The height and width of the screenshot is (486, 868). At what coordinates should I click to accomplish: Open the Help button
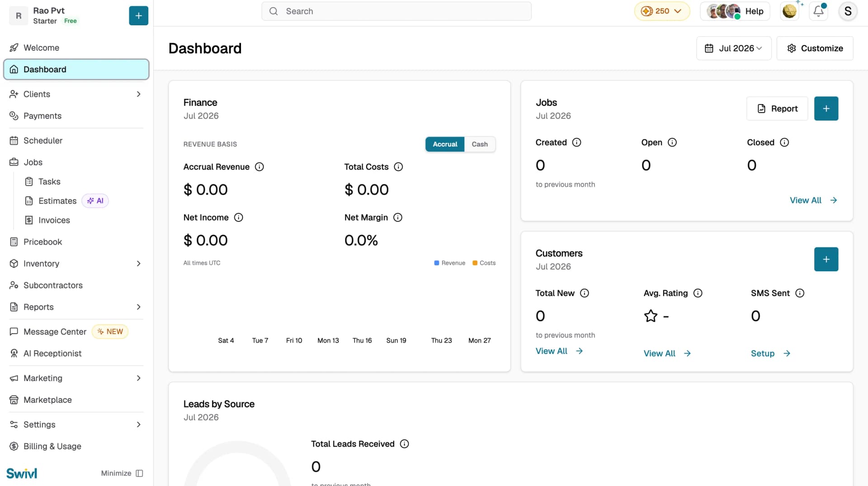tap(735, 11)
